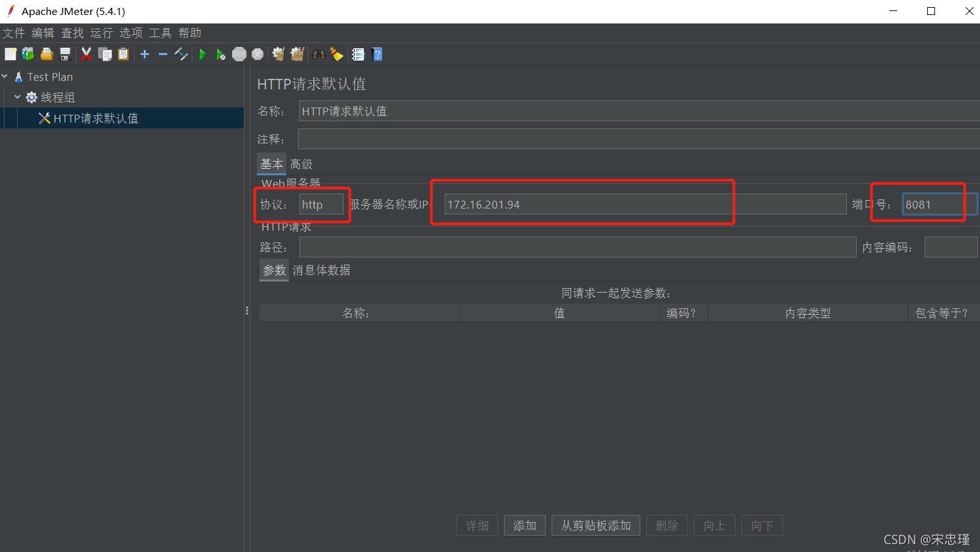The height and width of the screenshot is (552, 980).
Task: Click the 添加 button
Action: 525,525
